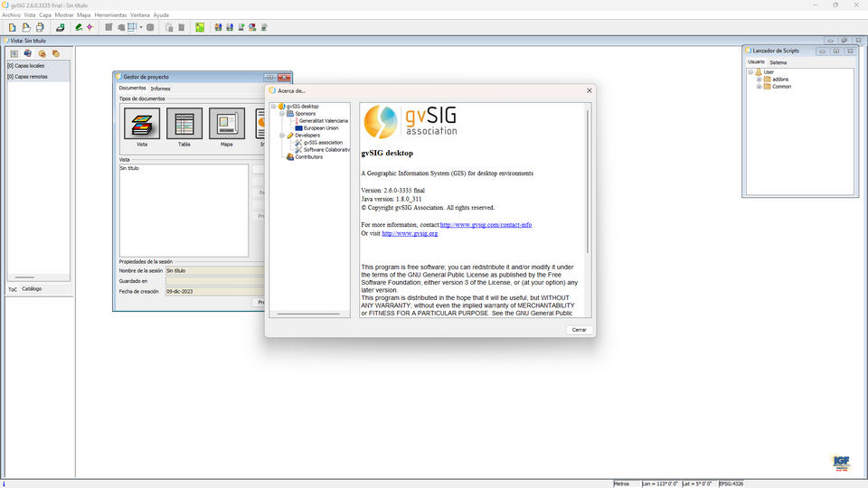Switch to Sistema tab in Lanzador de Scripts

click(778, 62)
